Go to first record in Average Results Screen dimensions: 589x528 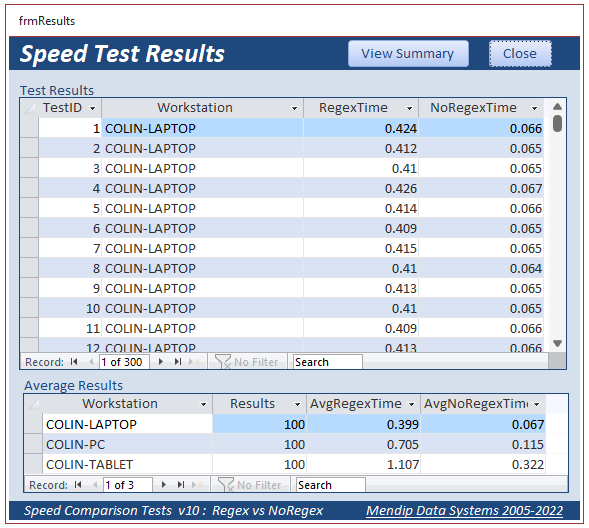pos(78,485)
